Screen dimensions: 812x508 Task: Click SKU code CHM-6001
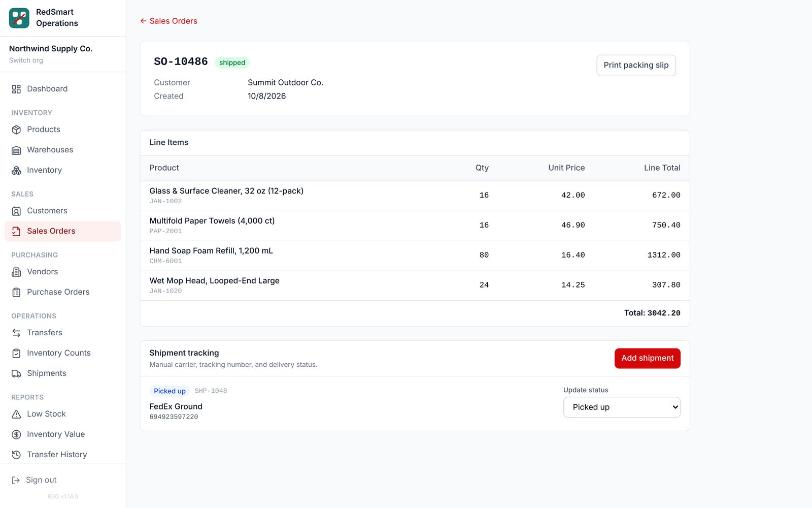tap(165, 261)
